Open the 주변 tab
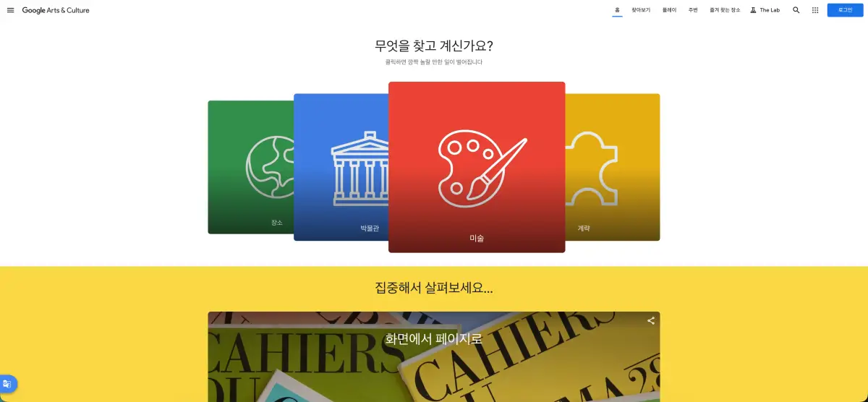The image size is (868, 402). (x=693, y=10)
